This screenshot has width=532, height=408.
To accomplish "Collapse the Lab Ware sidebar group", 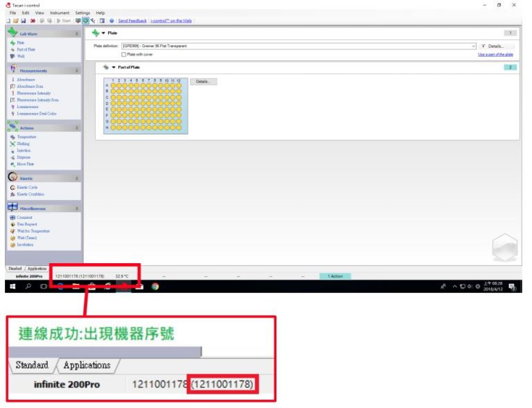I will click(77, 33).
